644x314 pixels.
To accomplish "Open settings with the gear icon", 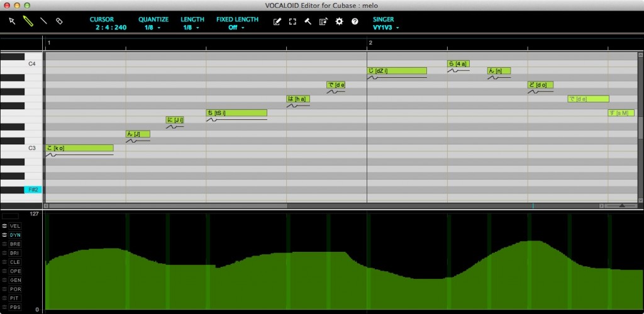I will (x=339, y=21).
